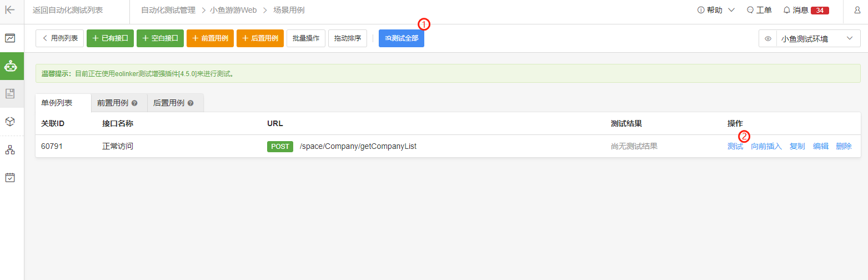Image resolution: width=868 pixels, height=280 pixels.
Task: Click 小鱼游游Web in the breadcrumb
Action: tap(233, 10)
